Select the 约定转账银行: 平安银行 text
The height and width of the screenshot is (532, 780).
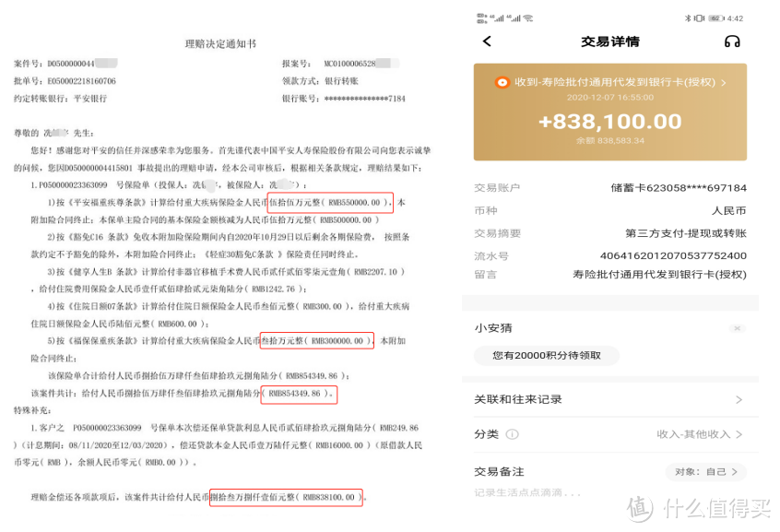pyautogui.click(x=60, y=99)
